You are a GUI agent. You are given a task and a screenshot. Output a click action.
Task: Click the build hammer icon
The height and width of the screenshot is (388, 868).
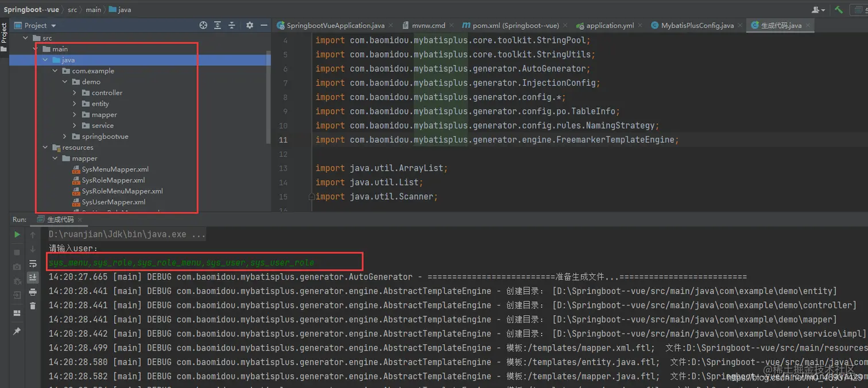[839, 10]
